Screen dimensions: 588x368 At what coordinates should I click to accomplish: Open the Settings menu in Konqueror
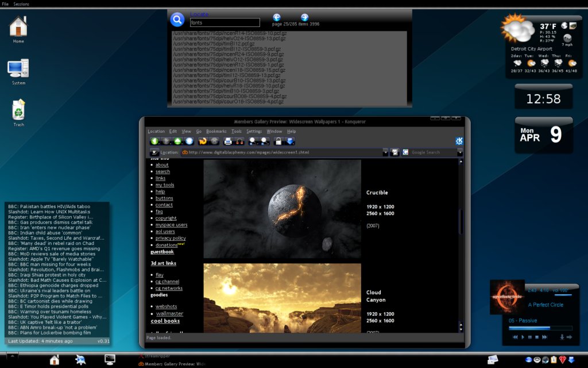tap(254, 132)
